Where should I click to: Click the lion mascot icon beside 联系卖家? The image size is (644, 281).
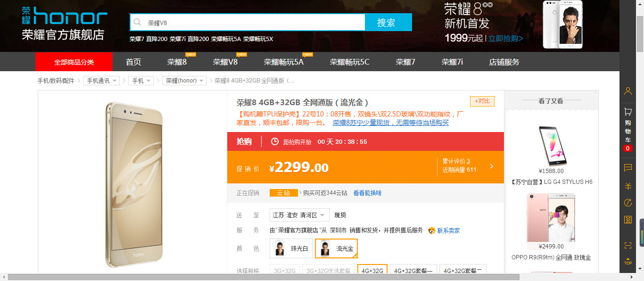(x=431, y=231)
